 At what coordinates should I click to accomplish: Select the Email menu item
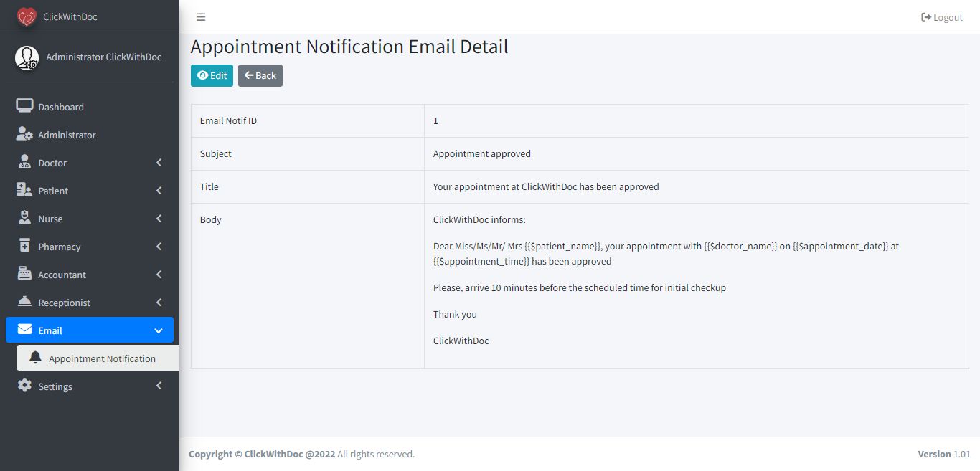[x=50, y=330]
